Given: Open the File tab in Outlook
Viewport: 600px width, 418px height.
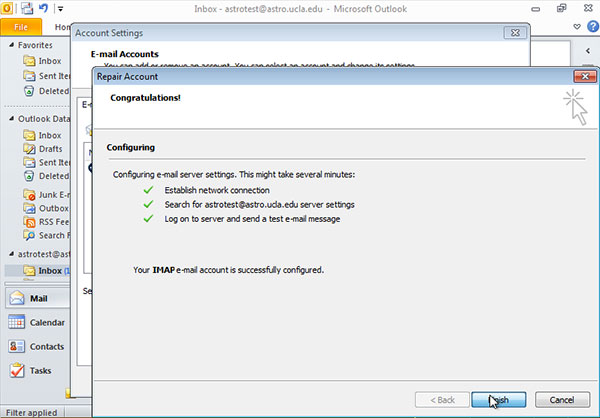Looking at the screenshot, I should pos(21,27).
